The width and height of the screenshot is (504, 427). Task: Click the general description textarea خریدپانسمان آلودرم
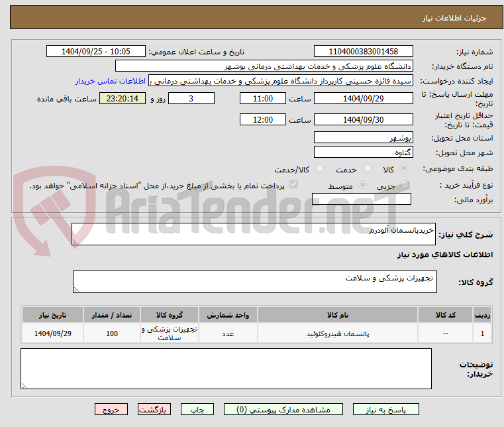tap(253, 234)
